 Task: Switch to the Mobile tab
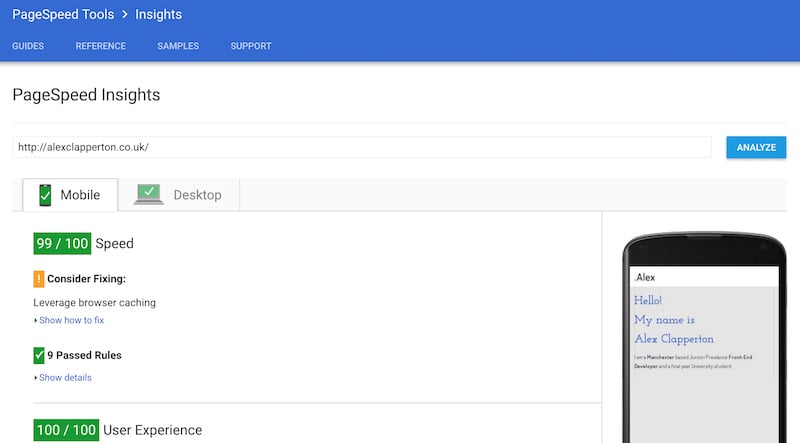coord(70,194)
